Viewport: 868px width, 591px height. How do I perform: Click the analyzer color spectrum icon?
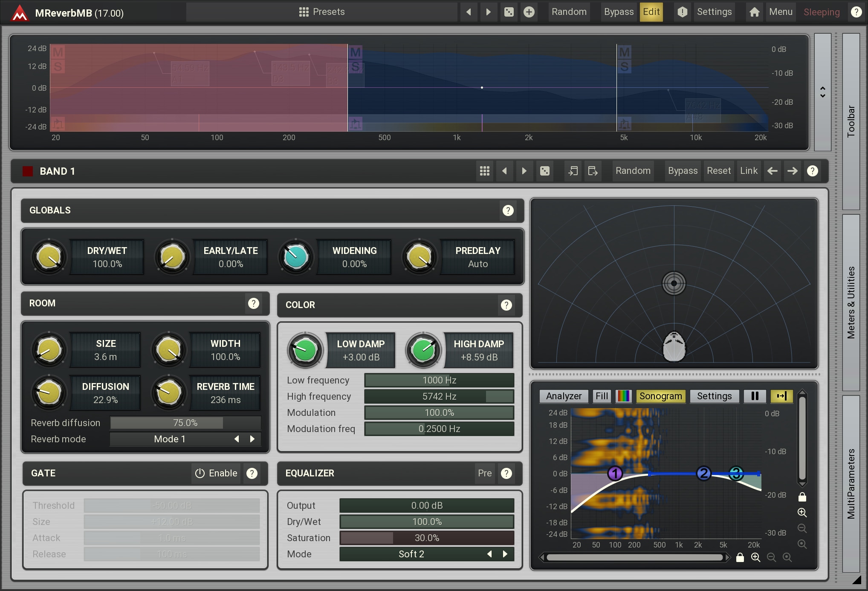(x=624, y=396)
